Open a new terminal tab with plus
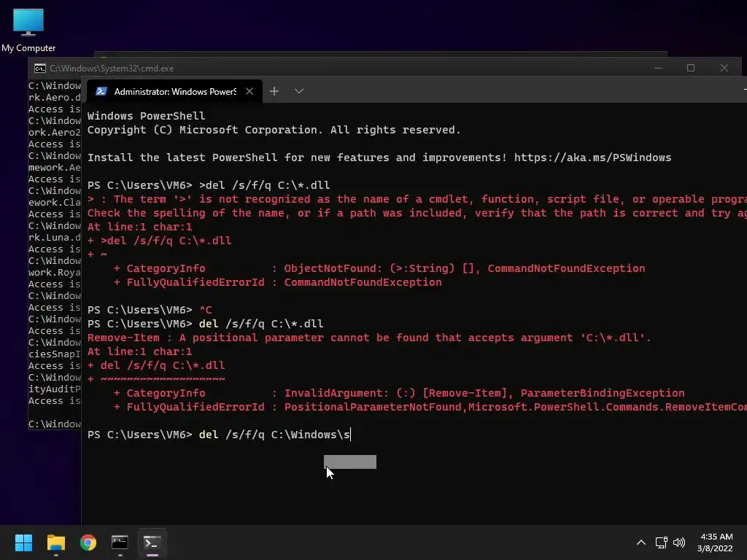The width and height of the screenshot is (747, 560). [x=274, y=91]
